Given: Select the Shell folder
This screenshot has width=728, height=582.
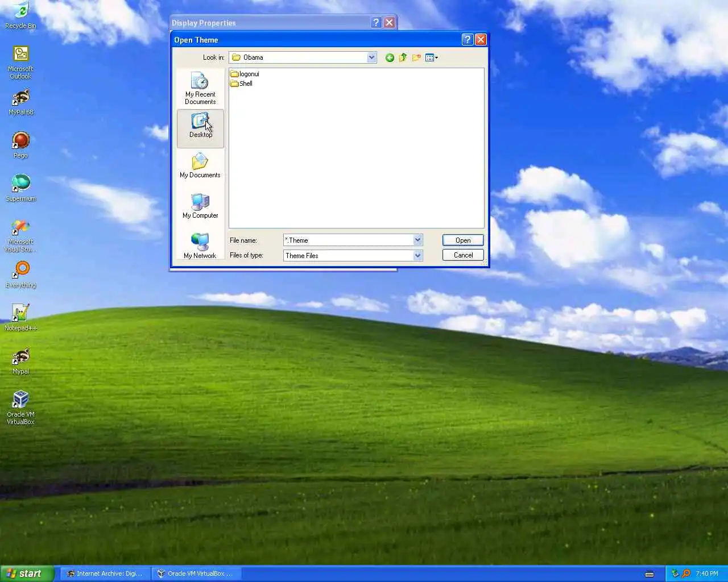Looking at the screenshot, I should [x=241, y=84].
